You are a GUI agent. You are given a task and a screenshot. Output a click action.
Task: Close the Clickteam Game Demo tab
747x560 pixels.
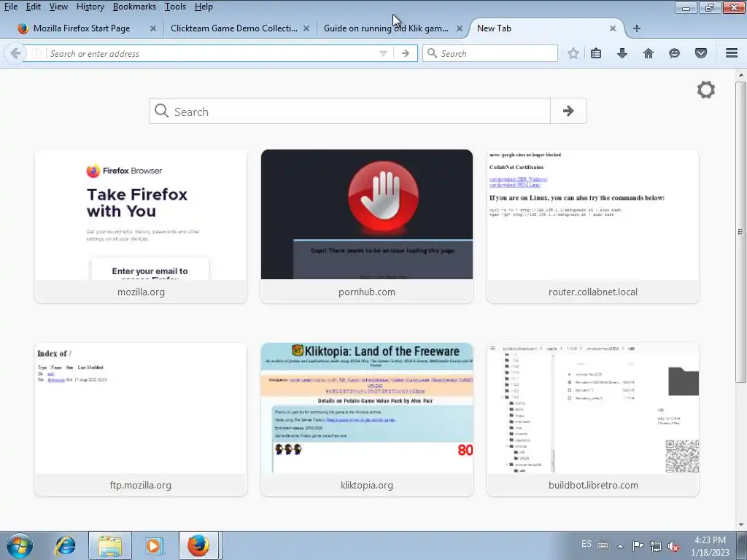(306, 28)
